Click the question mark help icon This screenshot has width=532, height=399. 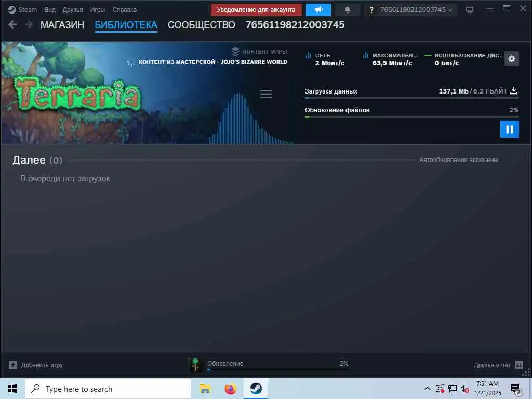(371, 10)
